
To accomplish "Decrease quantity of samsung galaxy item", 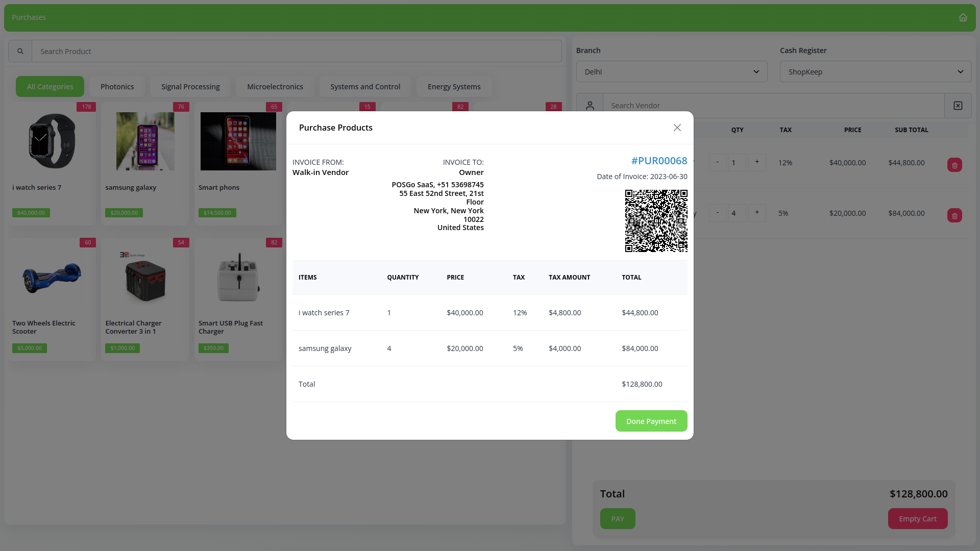I will coord(718,213).
